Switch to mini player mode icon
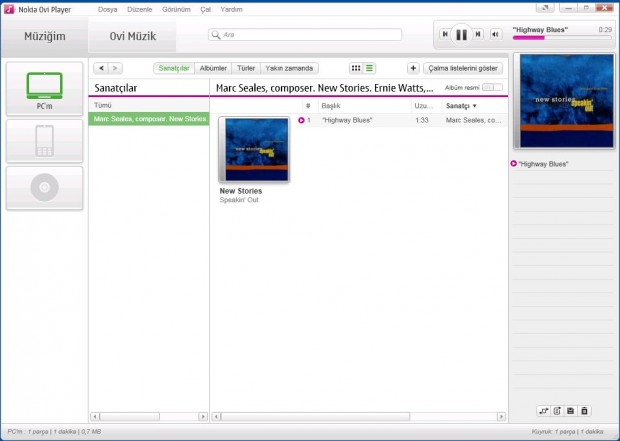Viewport: 620px width, 441px height. coord(545,8)
